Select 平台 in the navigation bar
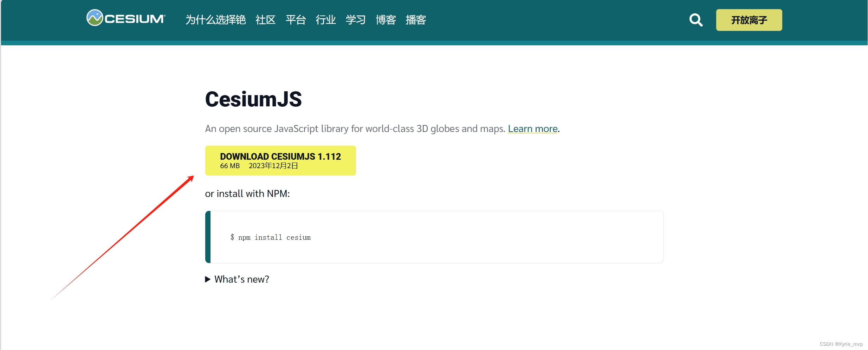This screenshot has width=868, height=350. point(296,20)
